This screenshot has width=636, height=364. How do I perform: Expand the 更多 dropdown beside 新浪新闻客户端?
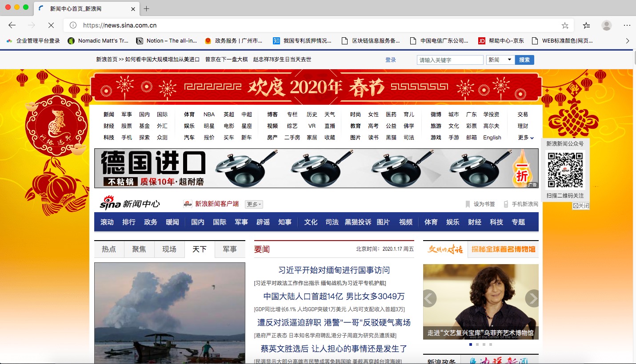pyautogui.click(x=254, y=204)
